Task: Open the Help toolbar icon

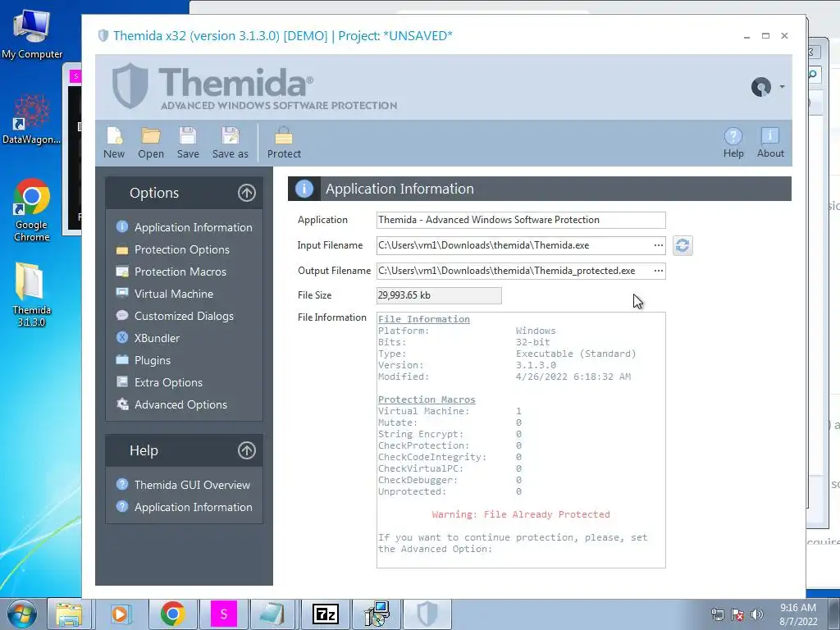Action: point(733,143)
